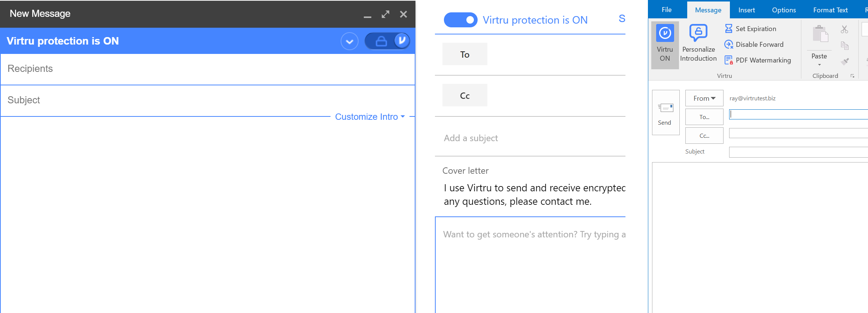This screenshot has width=868, height=313.
Task: Open the Clipboard group dialog launcher
Action: pyautogui.click(x=852, y=76)
